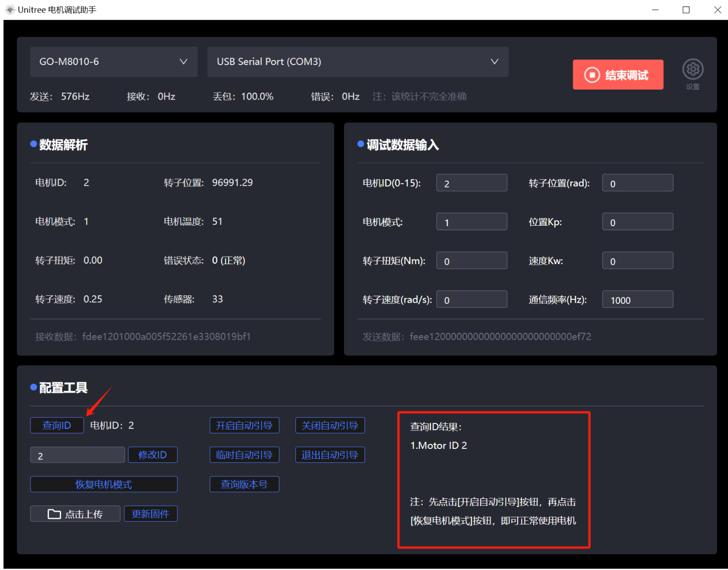Click the 位置Kp input field
Viewport: 728px width, 570px height.
[x=637, y=222]
